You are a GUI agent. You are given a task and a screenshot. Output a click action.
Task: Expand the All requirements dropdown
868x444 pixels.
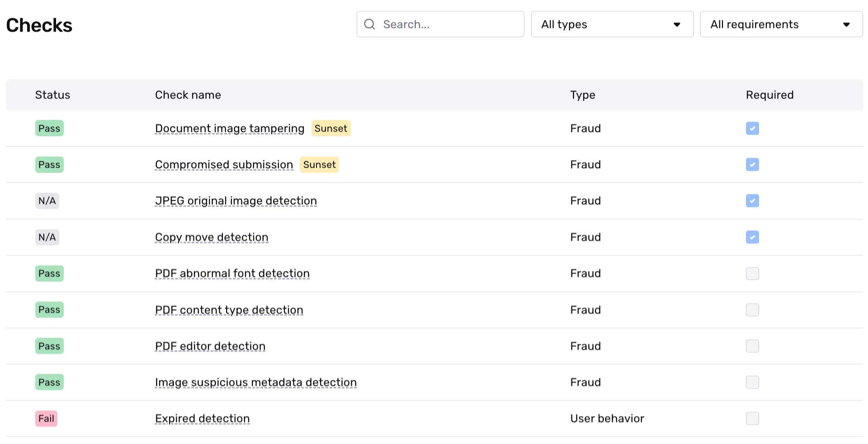tap(781, 24)
